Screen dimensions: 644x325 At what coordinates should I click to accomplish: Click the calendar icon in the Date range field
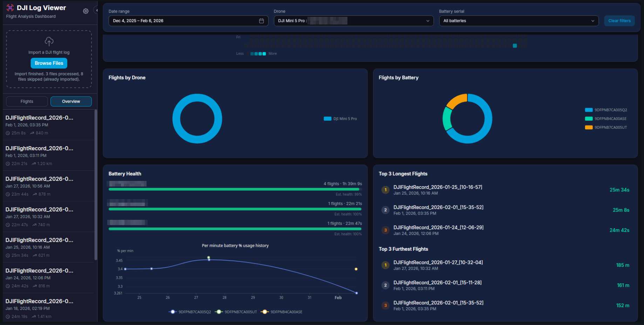click(262, 21)
